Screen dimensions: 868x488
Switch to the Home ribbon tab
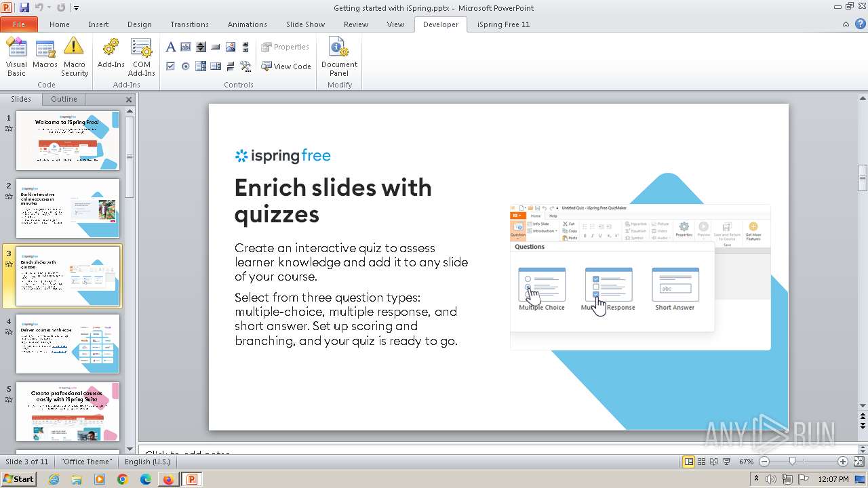point(60,24)
